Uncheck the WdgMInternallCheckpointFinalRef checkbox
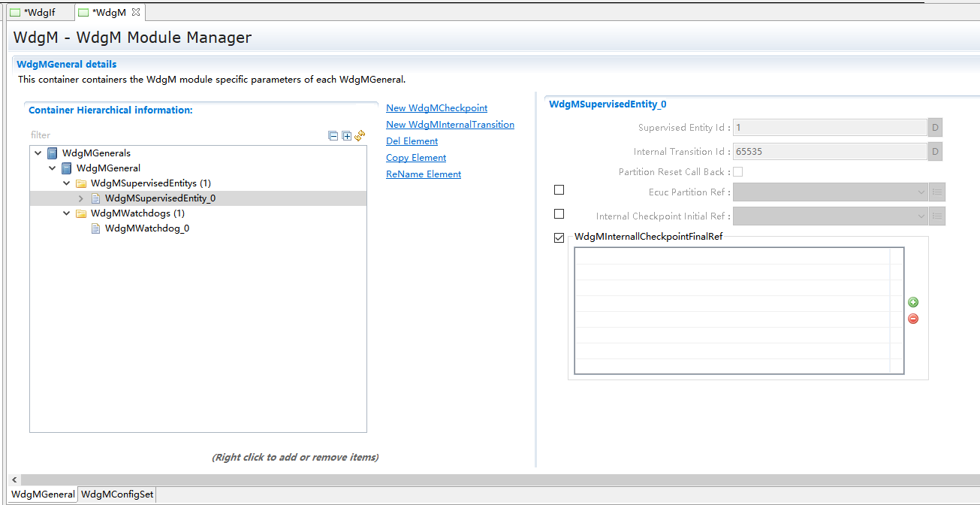This screenshot has width=980, height=505. pyautogui.click(x=559, y=238)
